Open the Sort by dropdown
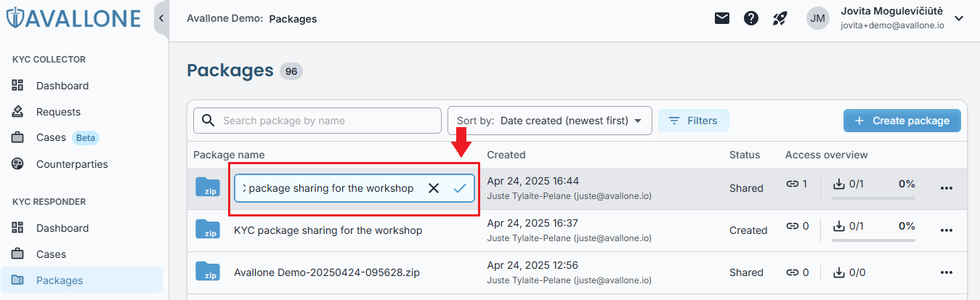The image size is (980, 300). [x=549, y=121]
